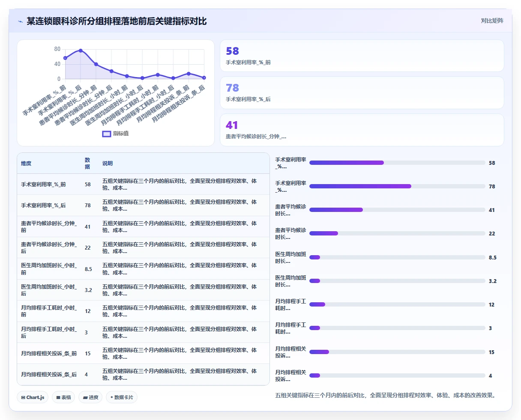521x420 pixels.
Task: Click the progress bar with value 41
Action: coord(397,210)
